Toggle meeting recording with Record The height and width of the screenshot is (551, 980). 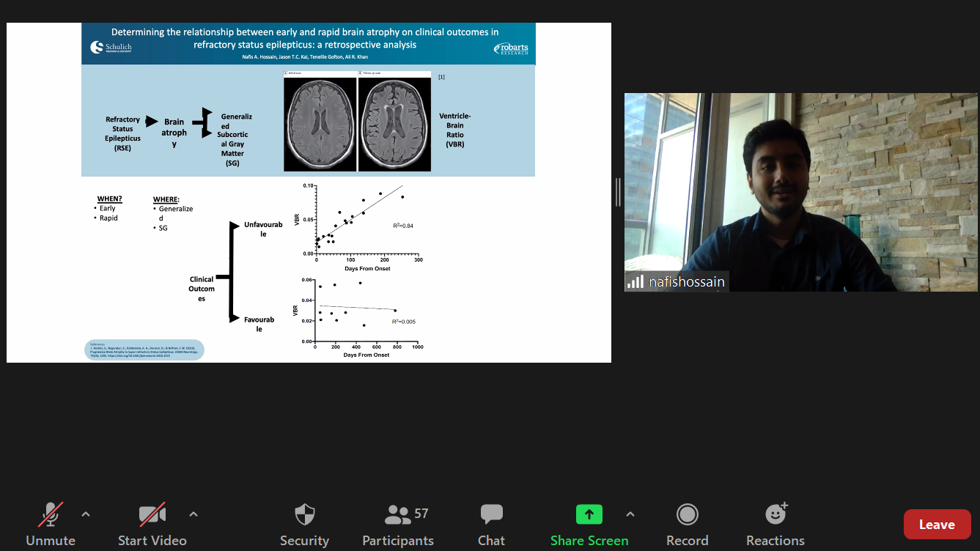point(687,524)
